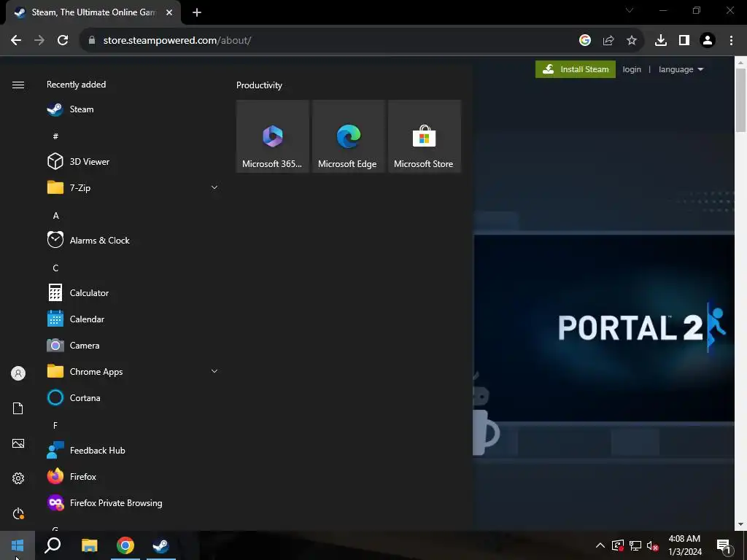747x560 pixels.
Task: Click the # index header
Action: coord(55,136)
